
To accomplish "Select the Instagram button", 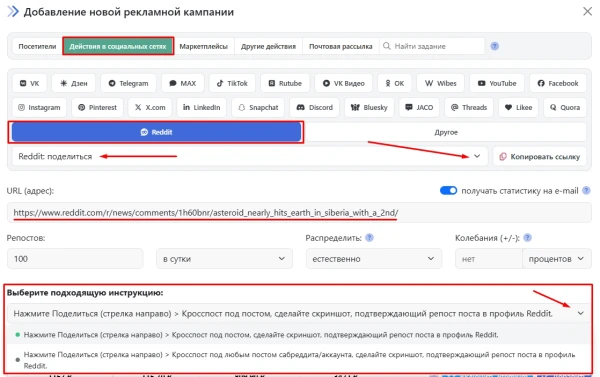I will coord(39,108).
